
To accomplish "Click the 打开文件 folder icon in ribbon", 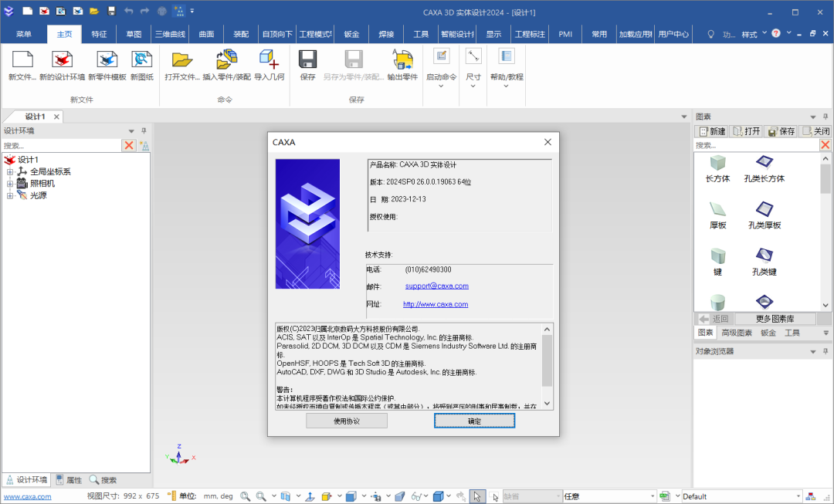I will pyautogui.click(x=182, y=59).
